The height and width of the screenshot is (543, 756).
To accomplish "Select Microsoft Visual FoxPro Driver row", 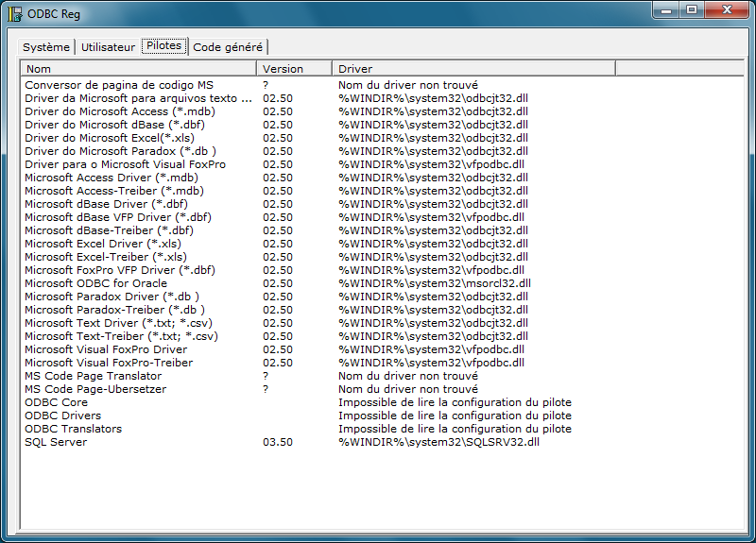I will pyautogui.click(x=106, y=349).
